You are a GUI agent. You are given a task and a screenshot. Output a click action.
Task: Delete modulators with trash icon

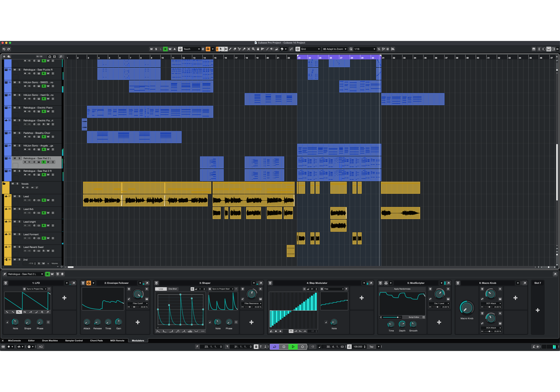coord(62,274)
